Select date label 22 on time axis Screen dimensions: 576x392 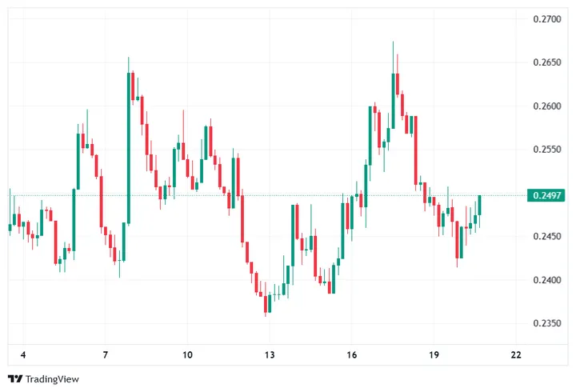(x=516, y=354)
